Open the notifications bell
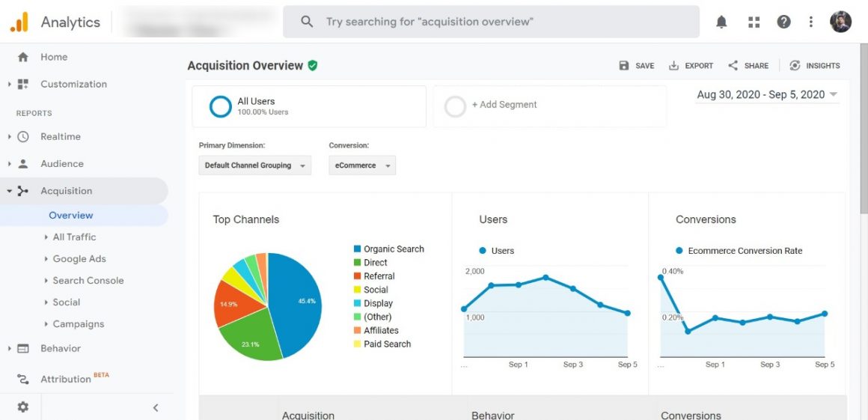Viewport: 868px width, 420px height. pos(721,22)
